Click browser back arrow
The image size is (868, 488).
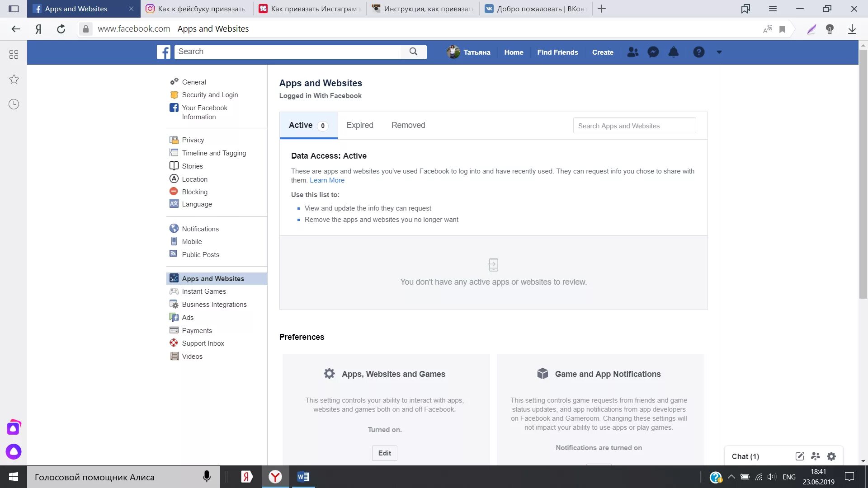click(16, 29)
